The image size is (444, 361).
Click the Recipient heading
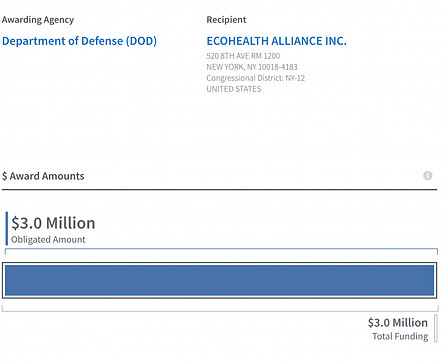pos(226,20)
